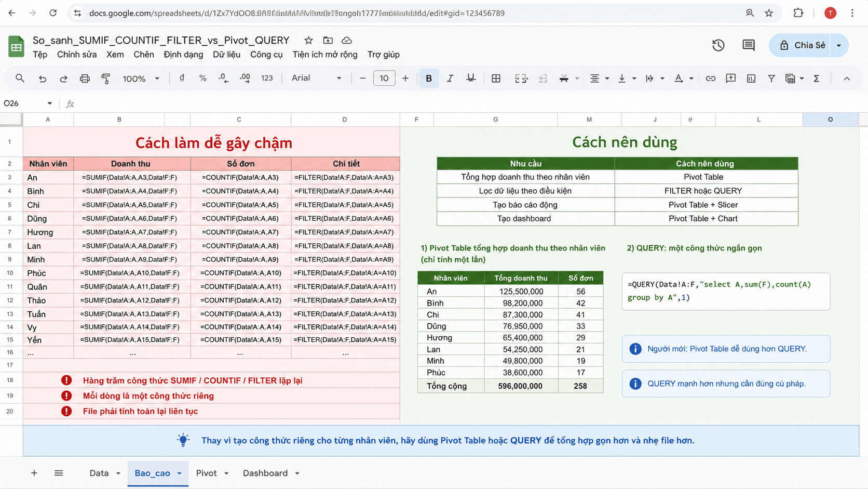Screen dimensions: 868x489
Task: Decrease decimal places
Action: 223,78
